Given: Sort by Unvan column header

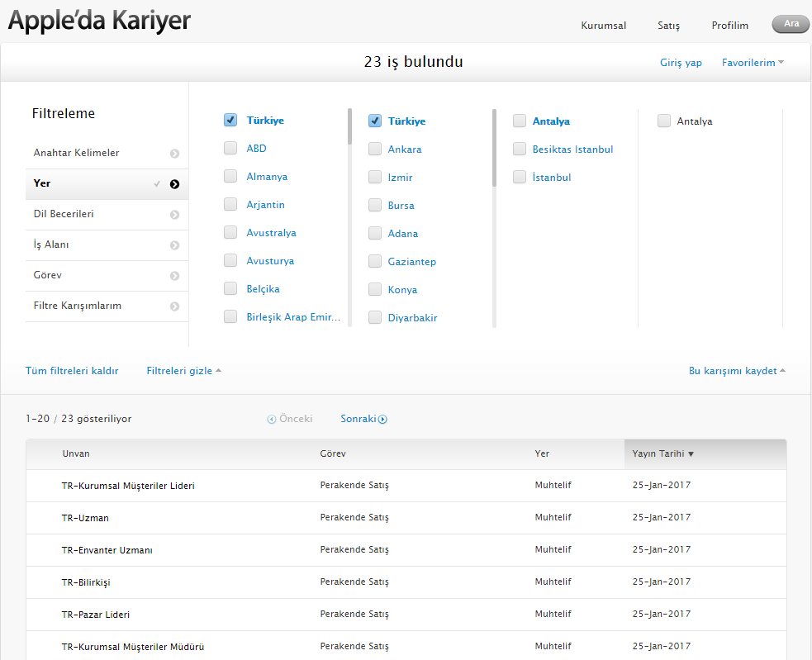Looking at the screenshot, I should (x=76, y=453).
